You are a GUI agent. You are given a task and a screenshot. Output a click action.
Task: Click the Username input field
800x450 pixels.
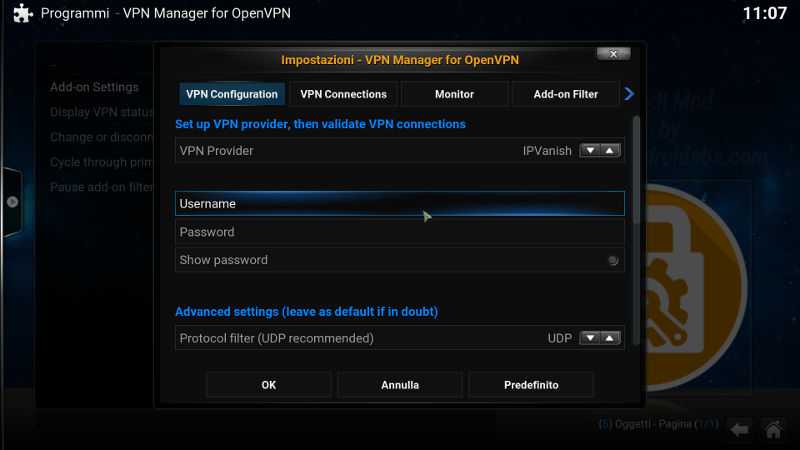point(399,204)
